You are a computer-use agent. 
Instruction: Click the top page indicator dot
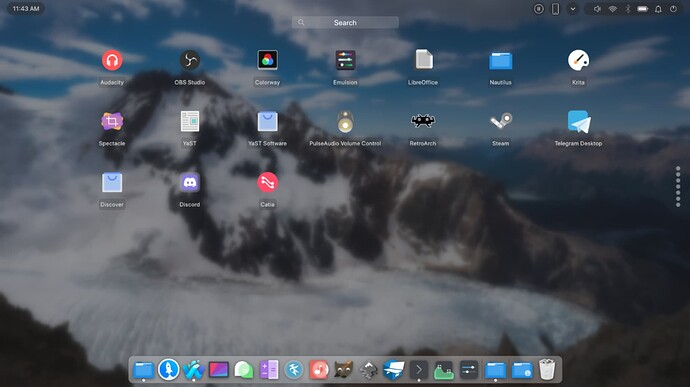pyautogui.click(x=678, y=169)
